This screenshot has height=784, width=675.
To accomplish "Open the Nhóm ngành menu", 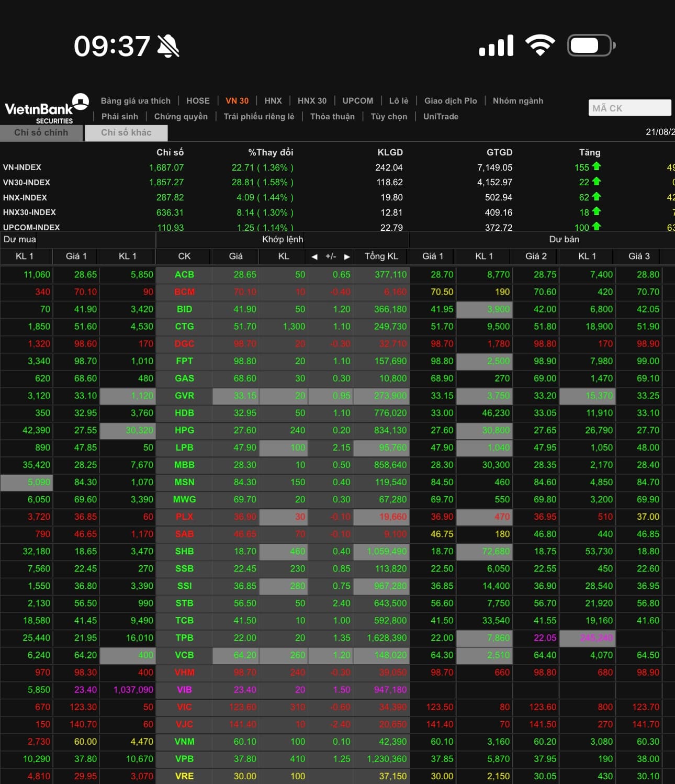I will tap(518, 100).
